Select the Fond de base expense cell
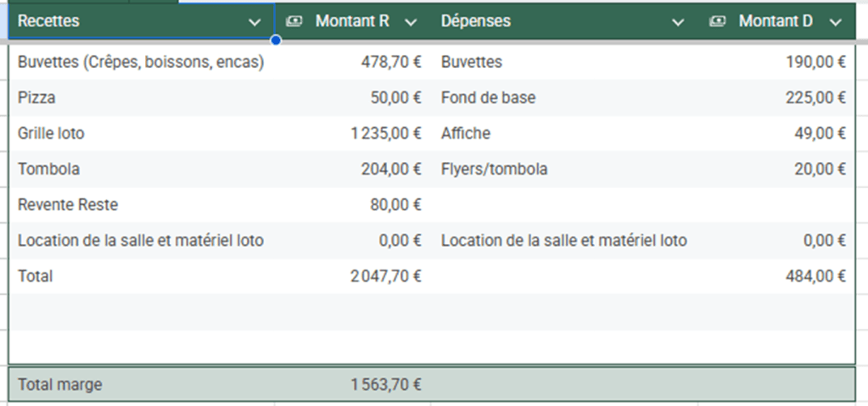 point(488,97)
